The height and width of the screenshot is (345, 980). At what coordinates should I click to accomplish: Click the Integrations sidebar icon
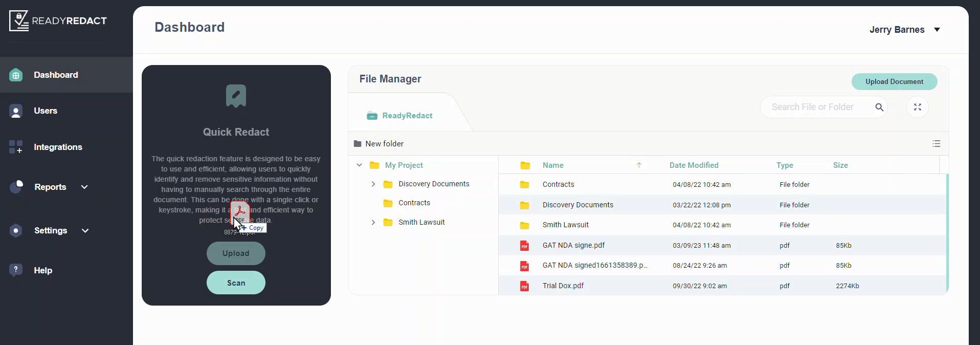16,147
